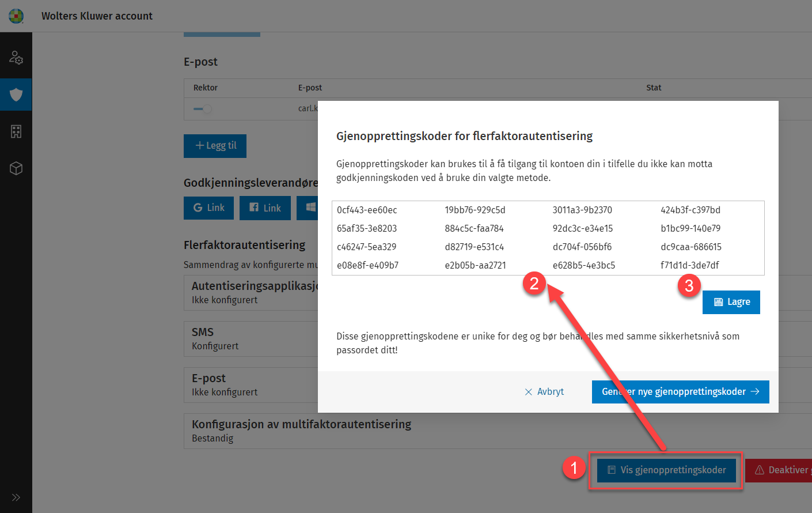Viewport: 812px width, 513px height.
Task: Toggle the Rektor switch in E-post row
Action: pyautogui.click(x=202, y=109)
